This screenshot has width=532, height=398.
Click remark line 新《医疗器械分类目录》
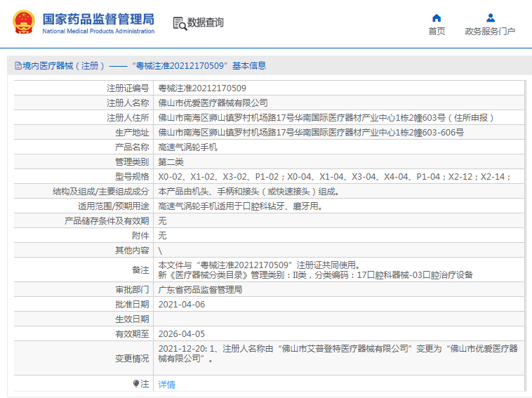tap(316, 275)
